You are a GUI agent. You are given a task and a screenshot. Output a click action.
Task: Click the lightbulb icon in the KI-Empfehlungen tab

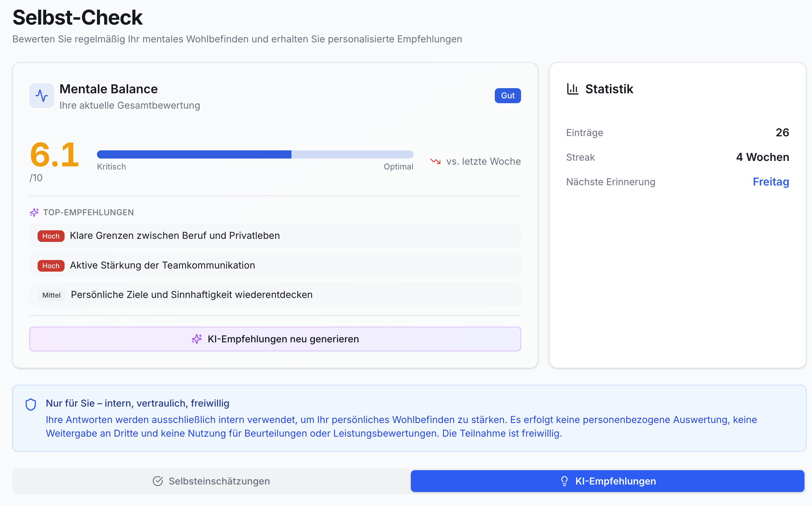(564, 481)
